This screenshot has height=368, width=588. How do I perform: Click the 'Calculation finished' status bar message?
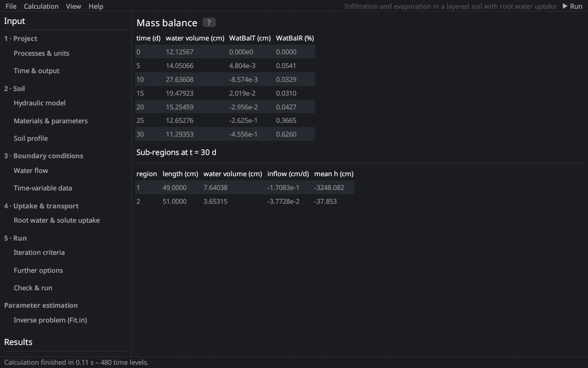tap(76, 362)
